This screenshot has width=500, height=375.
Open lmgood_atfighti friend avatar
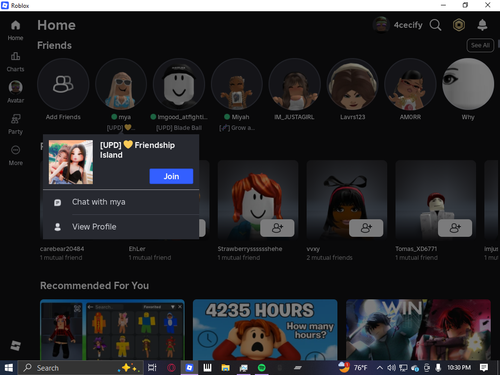coord(179,84)
